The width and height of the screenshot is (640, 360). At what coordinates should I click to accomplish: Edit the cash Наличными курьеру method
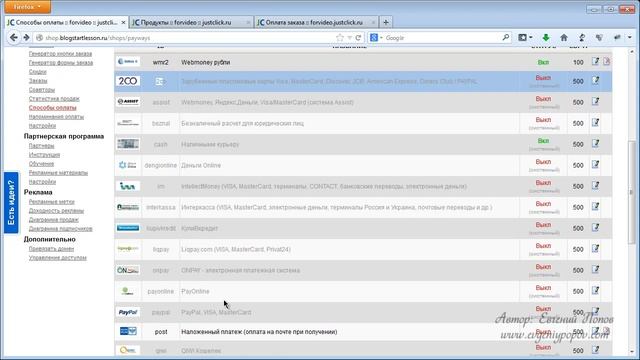(596, 144)
